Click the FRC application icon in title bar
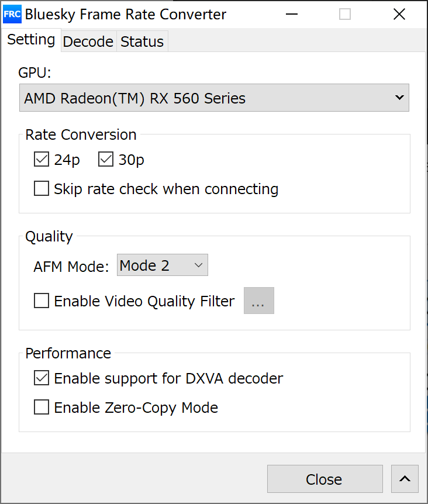Image resolution: width=428 pixels, height=504 pixels. coord(12,14)
